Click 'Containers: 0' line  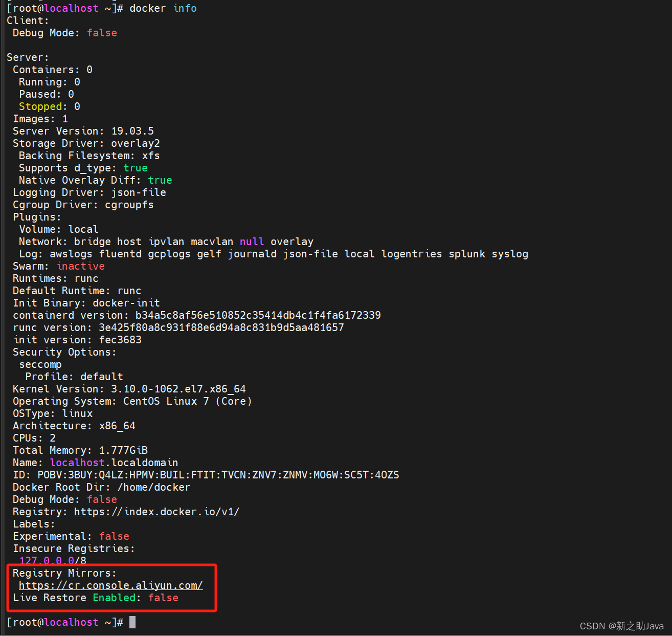[x=53, y=70]
